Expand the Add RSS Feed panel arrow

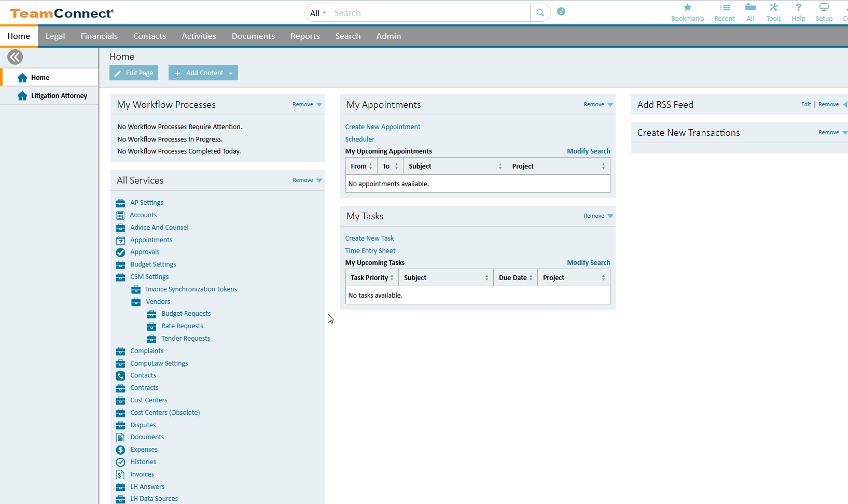(x=845, y=105)
